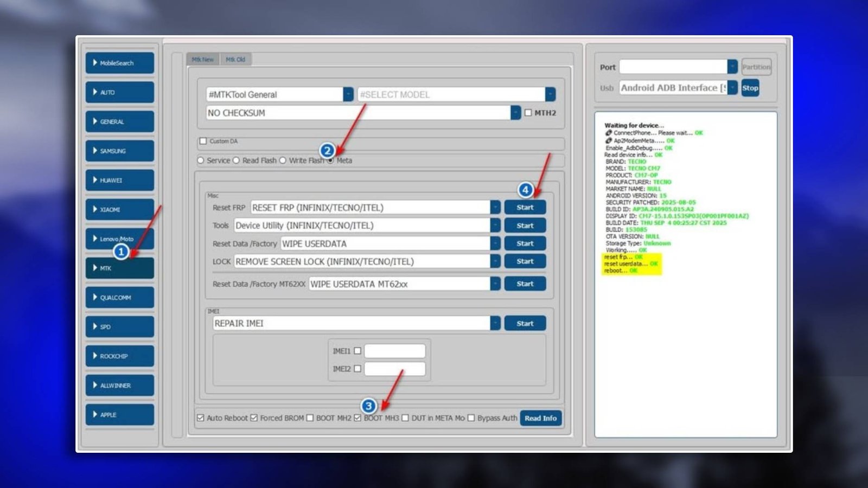Open the SAMSUNG section in the sidebar

tap(119, 151)
